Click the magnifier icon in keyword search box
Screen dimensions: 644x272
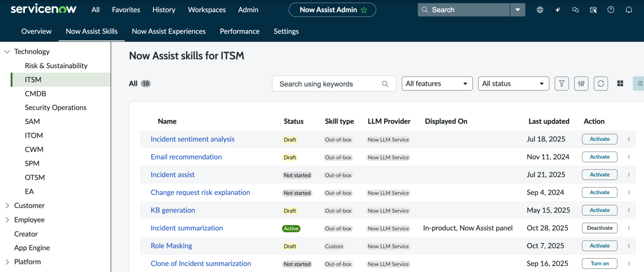point(385,84)
